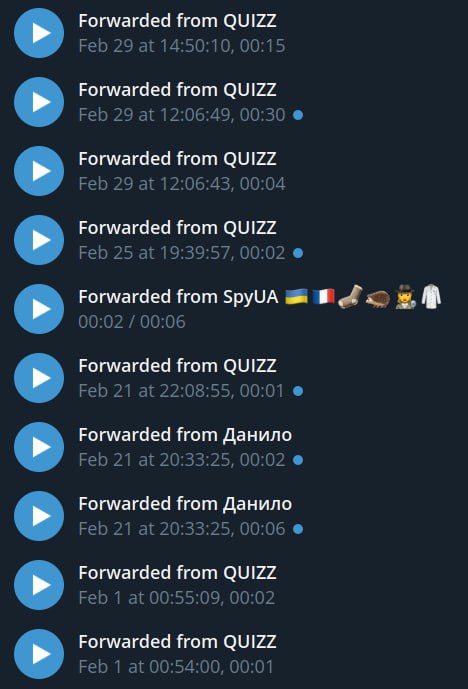Play Данило's 00:06 voice message

pos(39,516)
